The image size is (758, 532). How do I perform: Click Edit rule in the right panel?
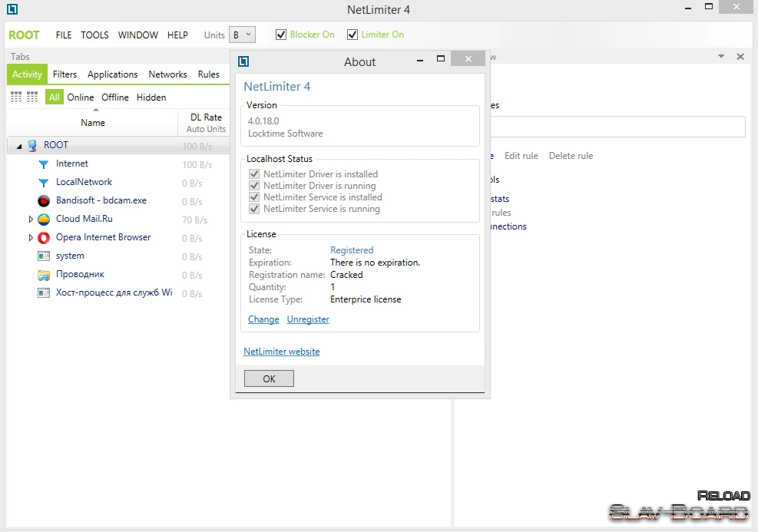point(521,156)
